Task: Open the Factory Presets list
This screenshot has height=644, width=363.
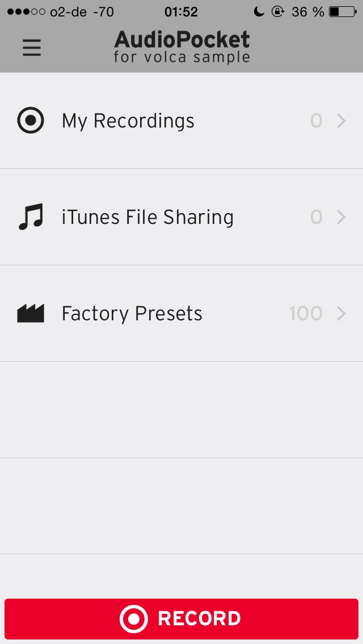Action: pos(181,313)
